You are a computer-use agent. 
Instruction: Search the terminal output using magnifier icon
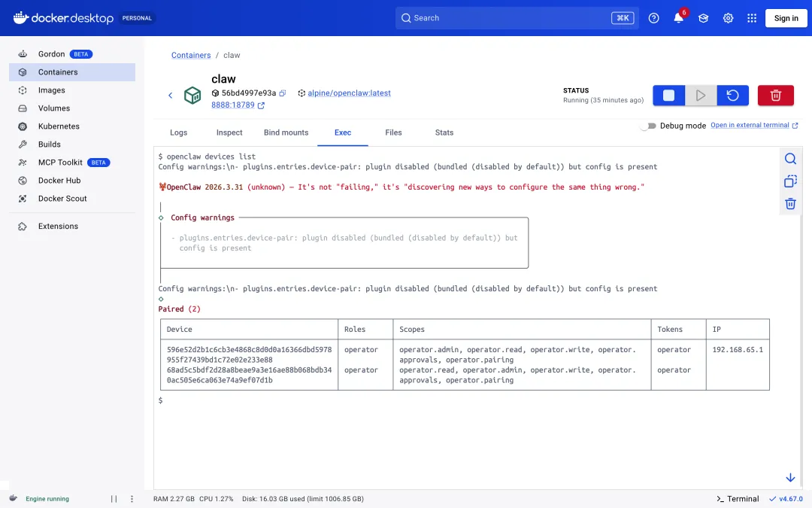(x=790, y=159)
